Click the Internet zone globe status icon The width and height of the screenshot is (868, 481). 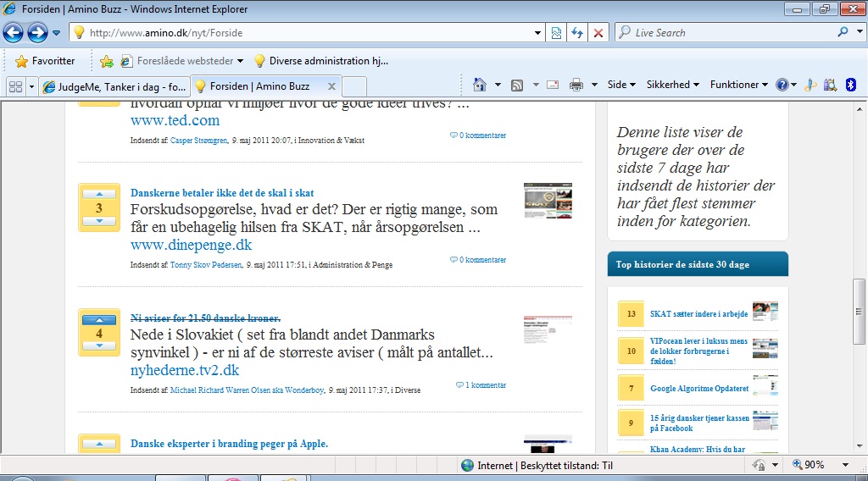tap(467, 466)
